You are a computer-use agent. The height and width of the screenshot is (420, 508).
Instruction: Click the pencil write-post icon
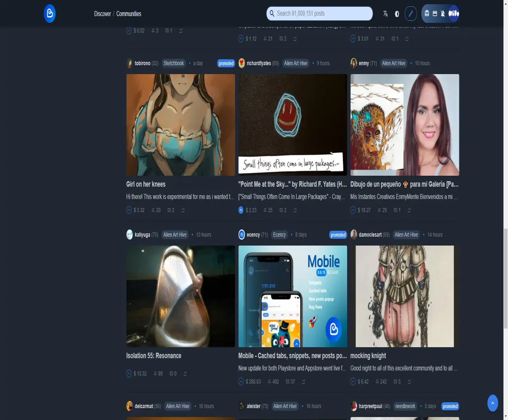(x=411, y=14)
